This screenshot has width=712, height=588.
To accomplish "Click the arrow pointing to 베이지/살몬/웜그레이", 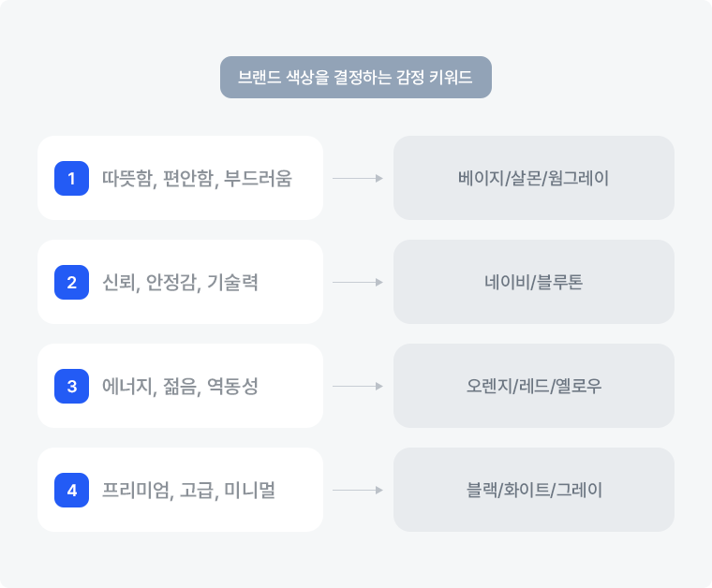I will [x=358, y=178].
